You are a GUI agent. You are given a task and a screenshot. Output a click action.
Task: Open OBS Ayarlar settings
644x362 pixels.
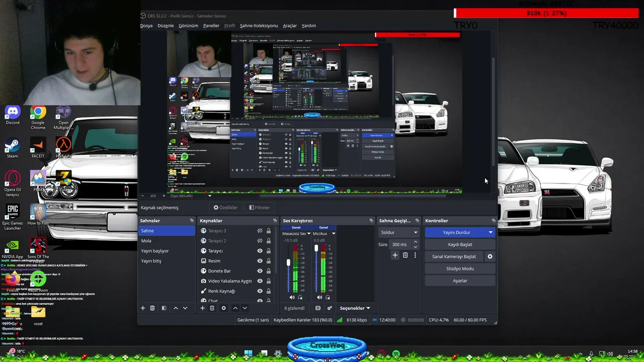[x=460, y=281]
